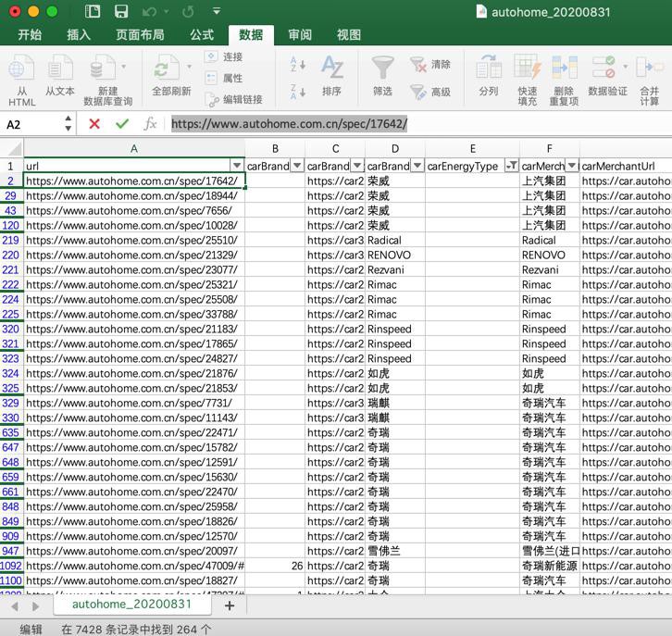Click Name Box stepper arrows
672x636 pixels.
point(68,123)
